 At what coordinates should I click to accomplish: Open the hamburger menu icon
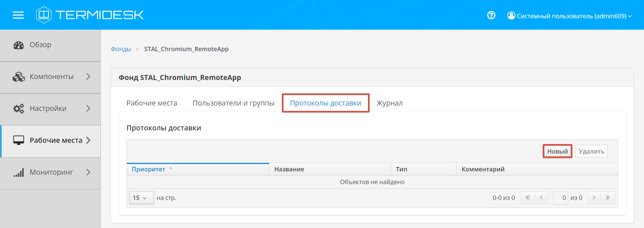click(x=18, y=15)
